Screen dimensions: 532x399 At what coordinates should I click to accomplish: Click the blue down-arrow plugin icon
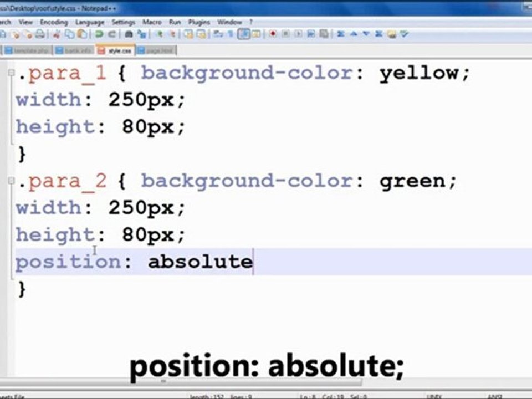pyautogui.click(x=366, y=34)
